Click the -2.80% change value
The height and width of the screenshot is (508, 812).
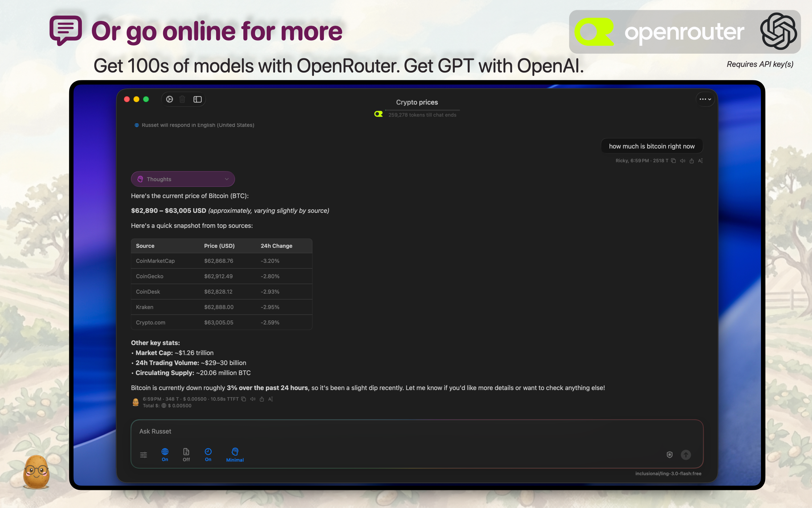pos(270,276)
